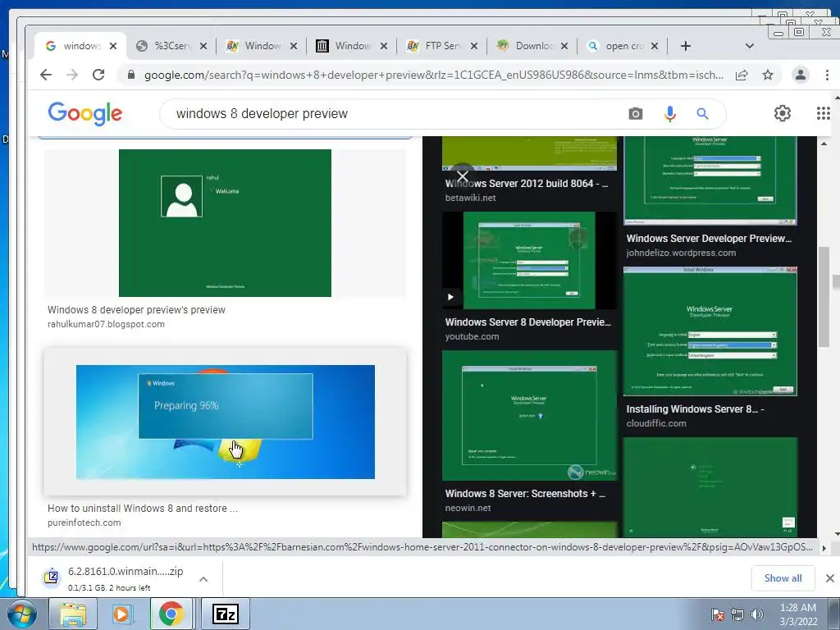Close the open cr tab

point(654,46)
